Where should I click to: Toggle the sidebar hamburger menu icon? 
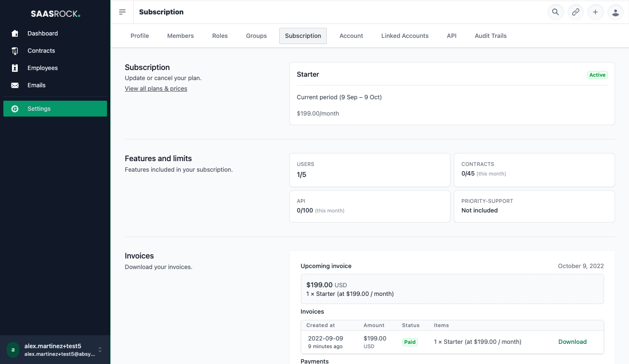122,12
